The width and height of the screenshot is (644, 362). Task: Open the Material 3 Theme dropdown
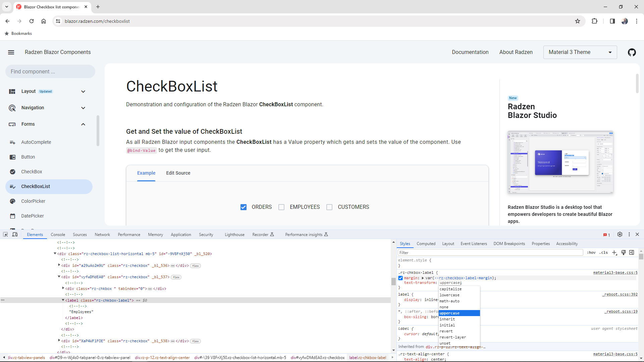pos(580,52)
